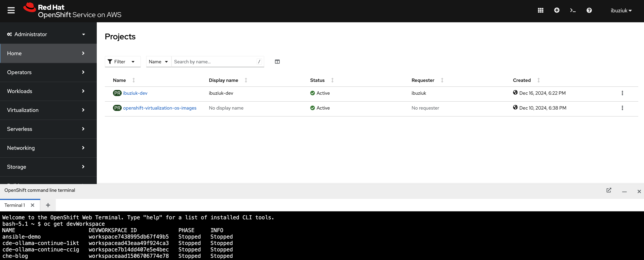Click the plus import/add icon in header
644x260 pixels.
557,10
